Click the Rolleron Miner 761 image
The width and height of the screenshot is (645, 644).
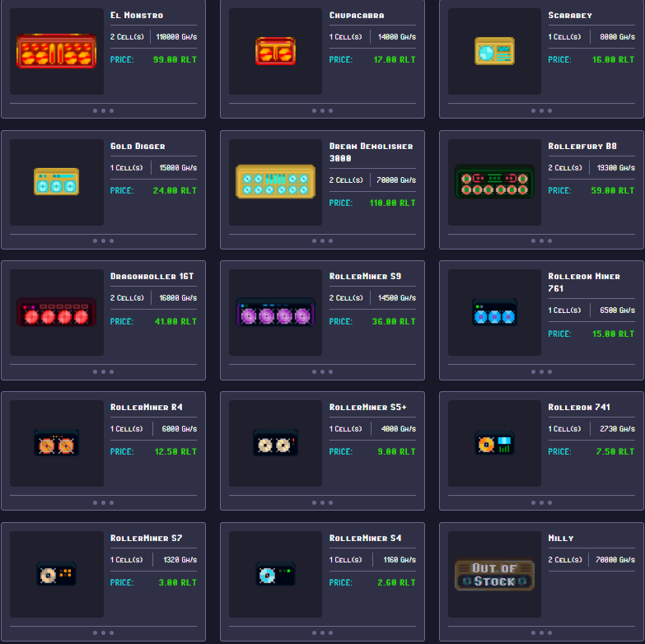point(494,312)
